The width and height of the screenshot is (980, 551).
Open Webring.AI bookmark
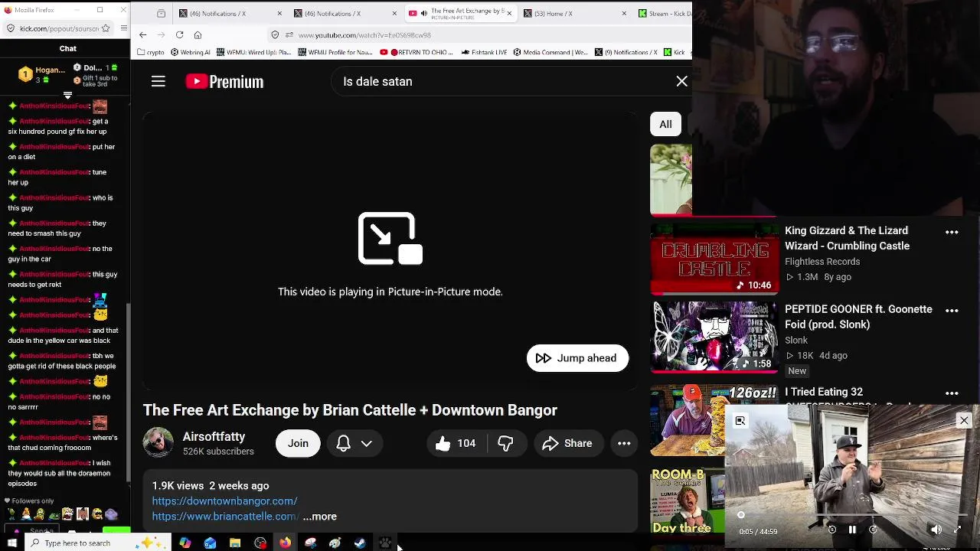190,52
